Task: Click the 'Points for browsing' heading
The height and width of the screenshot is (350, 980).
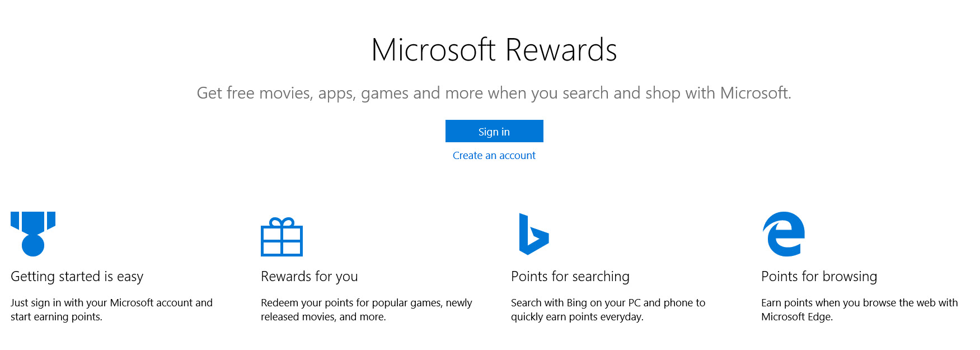Action: coord(819,277)
